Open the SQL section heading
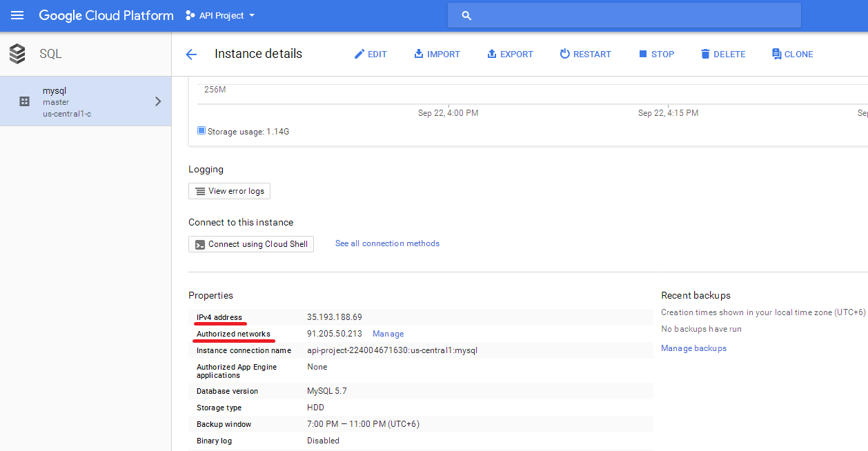The width and height of the screenshot is (868, 451). 51,54
